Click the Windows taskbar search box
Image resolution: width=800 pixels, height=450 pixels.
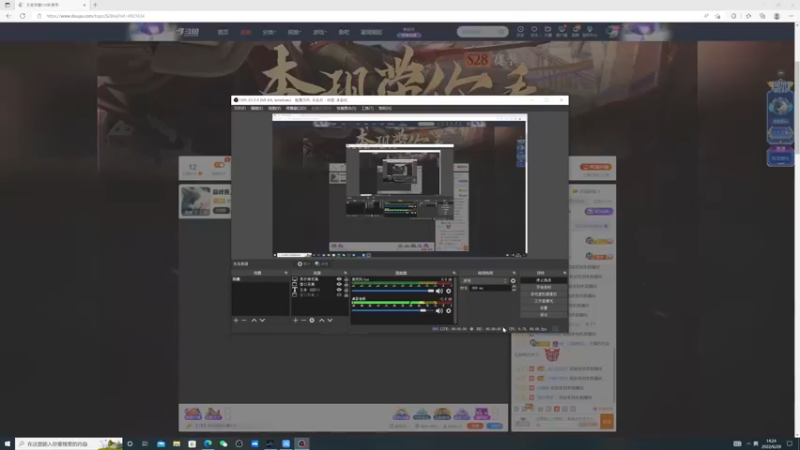click(x=69, y=444)
